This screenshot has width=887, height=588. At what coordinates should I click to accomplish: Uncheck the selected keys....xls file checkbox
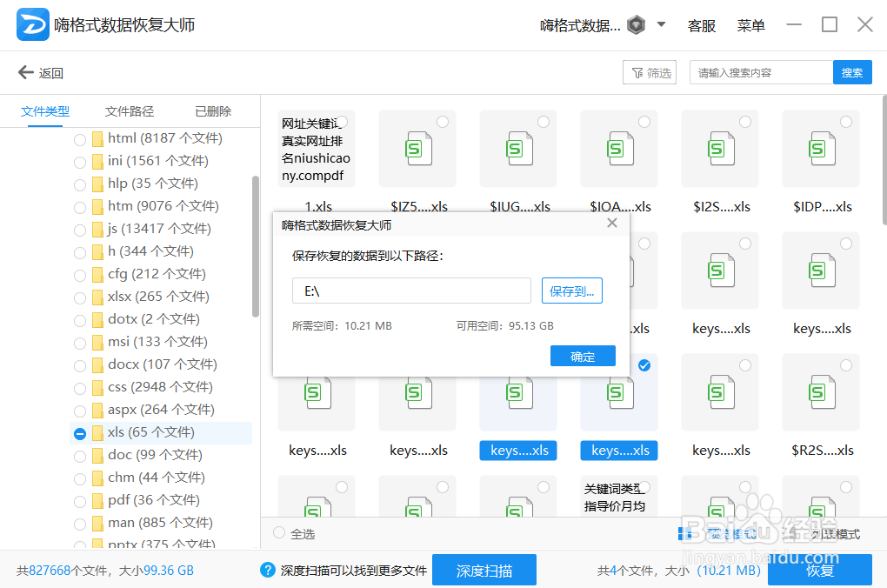point(644,366)
